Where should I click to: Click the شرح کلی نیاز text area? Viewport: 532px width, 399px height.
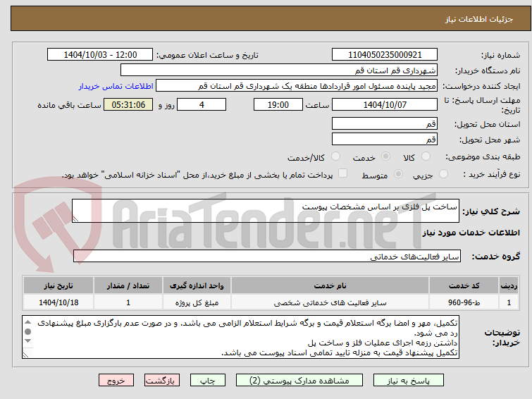(266, 211)
